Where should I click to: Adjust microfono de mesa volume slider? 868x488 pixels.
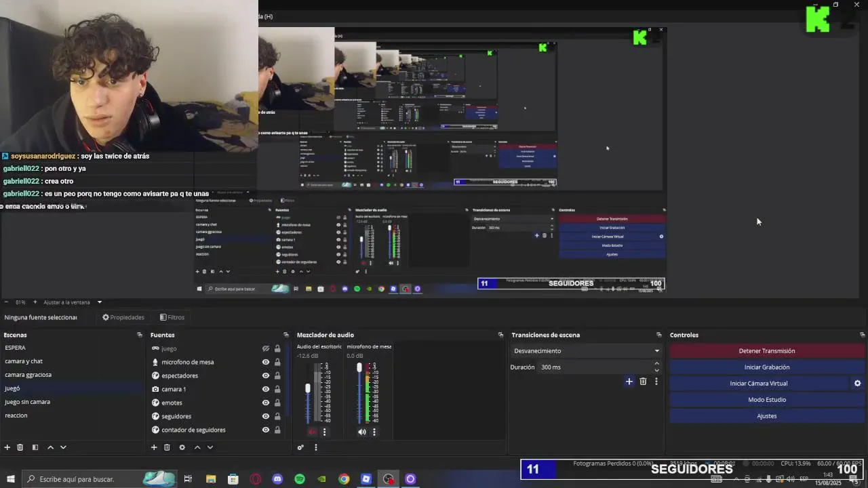point(359,367)
